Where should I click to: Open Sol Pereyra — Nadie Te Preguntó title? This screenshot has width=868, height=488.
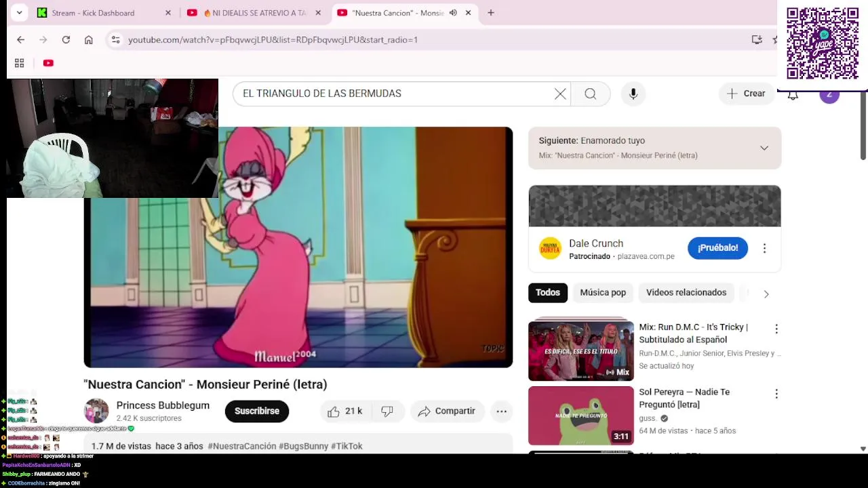(684, 399)
